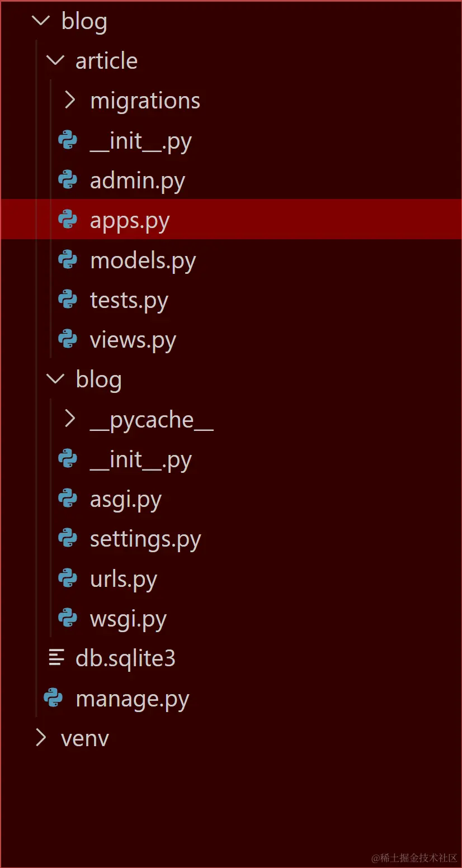Expand the migrations folder chevron
The height and width of the screenshot is (868, 462).
click(x=70, y=101)
